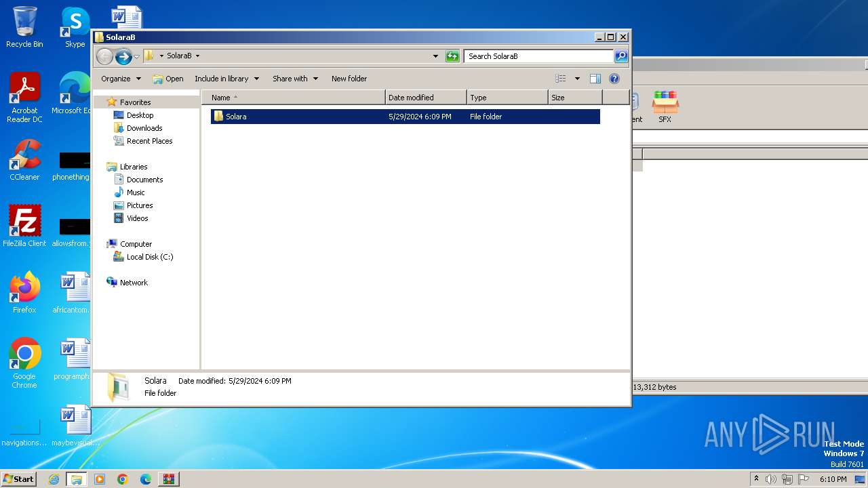Click the Forward navigation arrow
Image resolution: width=868 pixels, height=488 pixels.
click(x=123, y=56)
